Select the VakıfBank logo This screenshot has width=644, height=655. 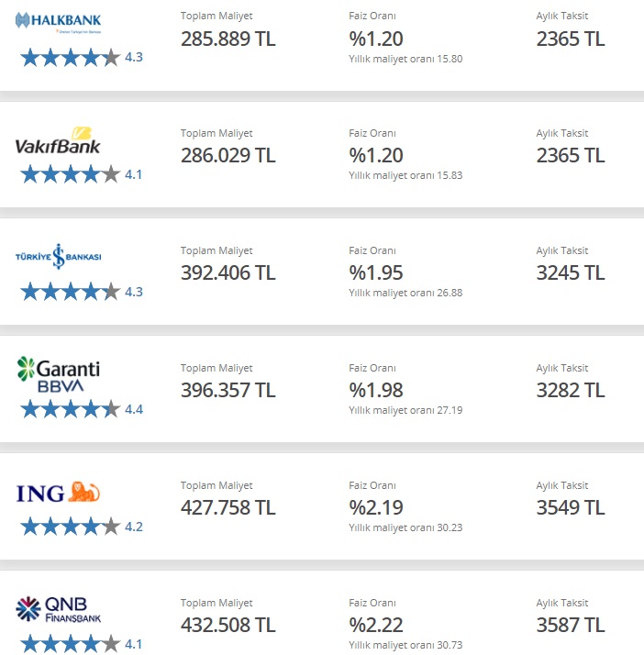click(58, 140)
